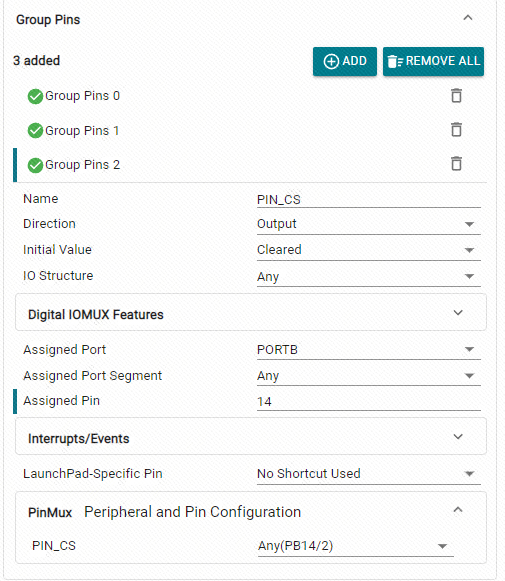This screenshot has width=505, height=581.
Task: Open the Initial Value dropdown
Action: point(369,250)
